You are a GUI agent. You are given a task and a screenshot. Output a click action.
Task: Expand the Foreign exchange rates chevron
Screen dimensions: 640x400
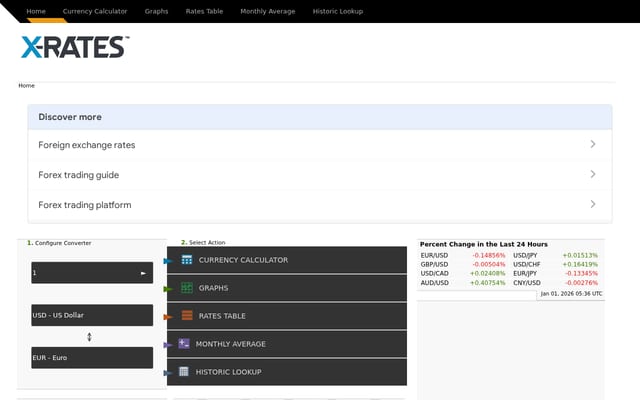pyautogui.click(x=593, y=144)
